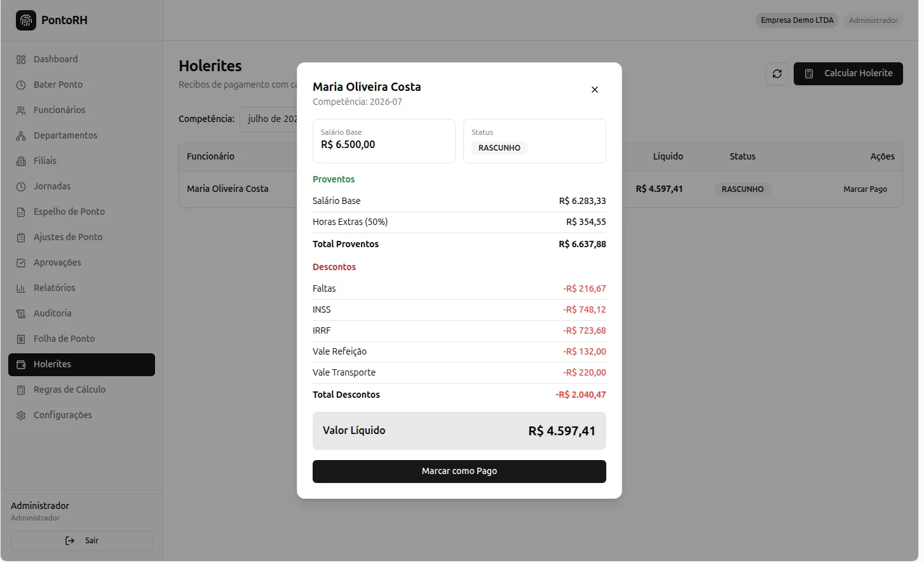
Task: Click Marcar como Pago button
Action: [459, 471]
